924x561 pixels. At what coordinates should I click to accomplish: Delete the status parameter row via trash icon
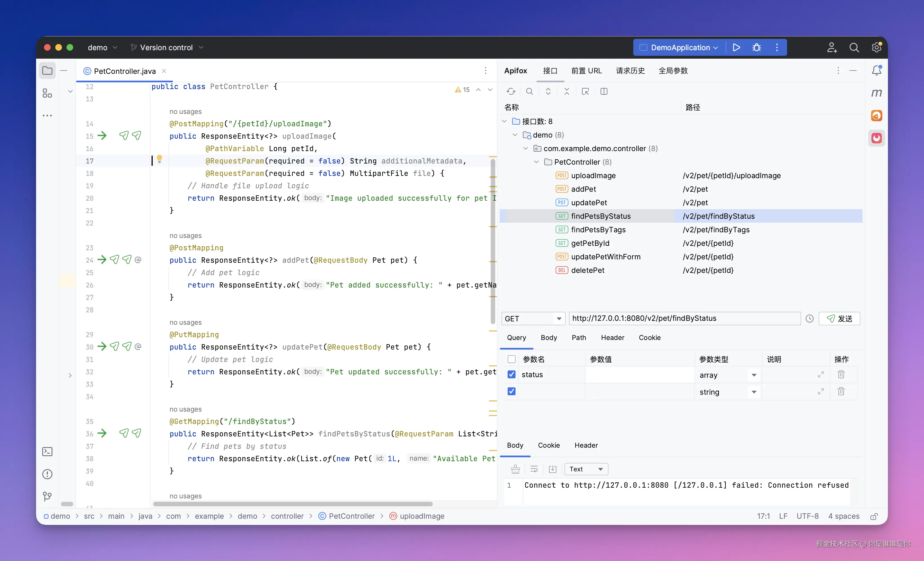841,374
